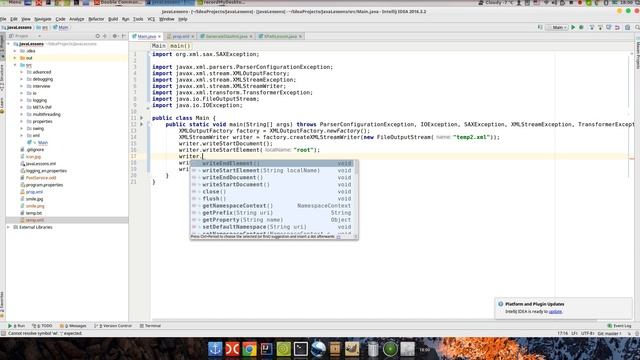640x360 pixels.
Task: Choose writeEndDocument() completion suggestion
Action: [x=272, y=178]
